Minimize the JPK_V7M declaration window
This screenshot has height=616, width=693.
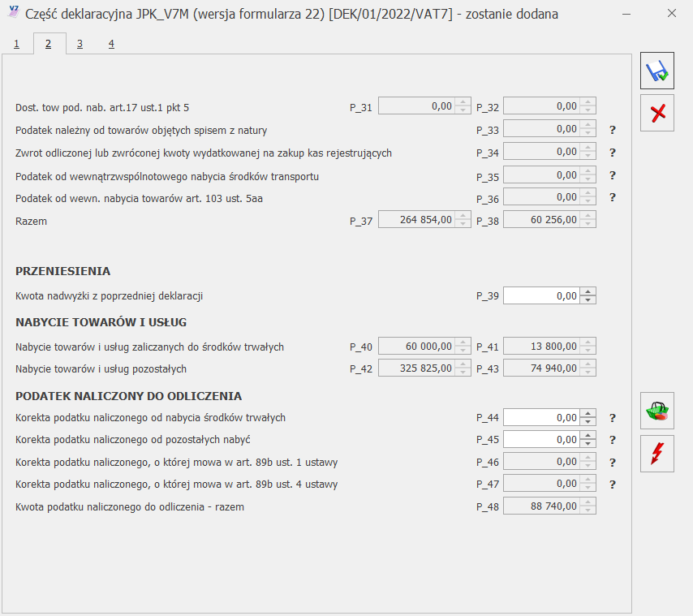click(626, 14)
